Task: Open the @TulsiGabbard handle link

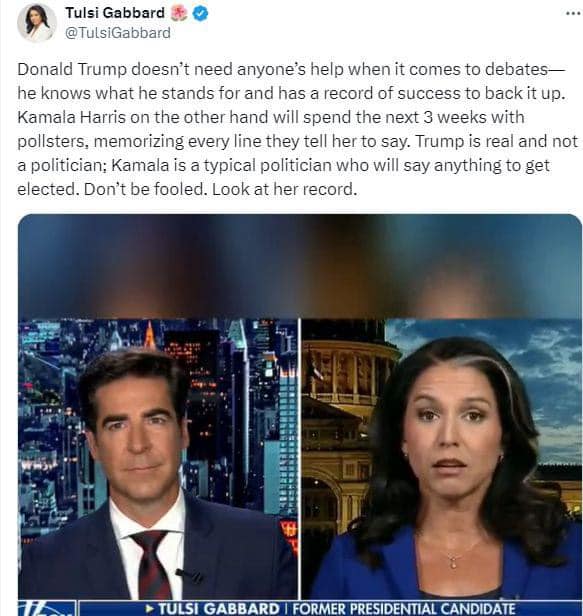Action: point(117,33)
